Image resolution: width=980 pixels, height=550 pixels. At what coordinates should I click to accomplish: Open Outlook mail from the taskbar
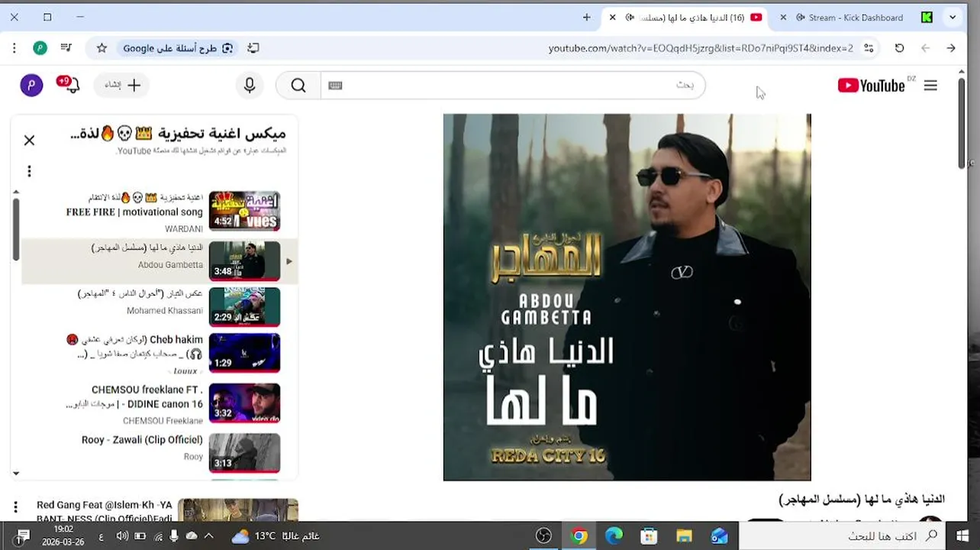point(719,536)
